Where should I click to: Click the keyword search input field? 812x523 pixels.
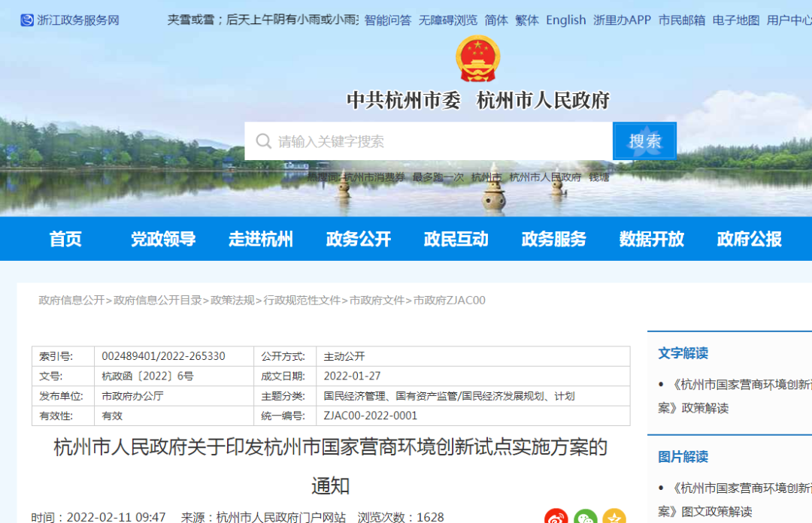pos(429,141)
